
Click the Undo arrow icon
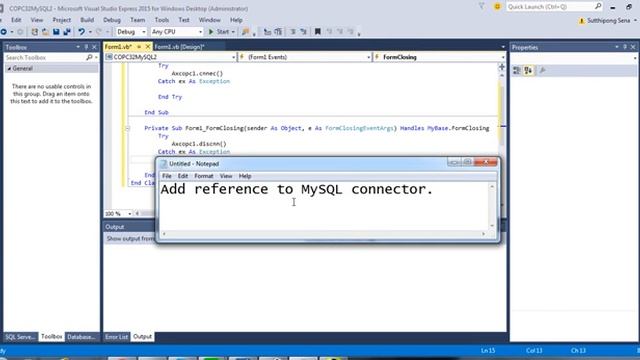(x=81, y=31)
